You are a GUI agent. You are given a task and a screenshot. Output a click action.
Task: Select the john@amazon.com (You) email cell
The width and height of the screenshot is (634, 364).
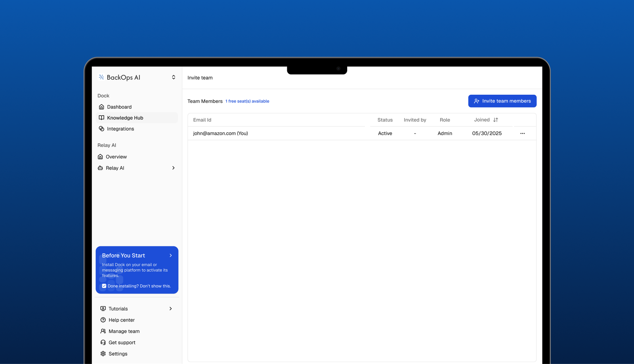220,133
